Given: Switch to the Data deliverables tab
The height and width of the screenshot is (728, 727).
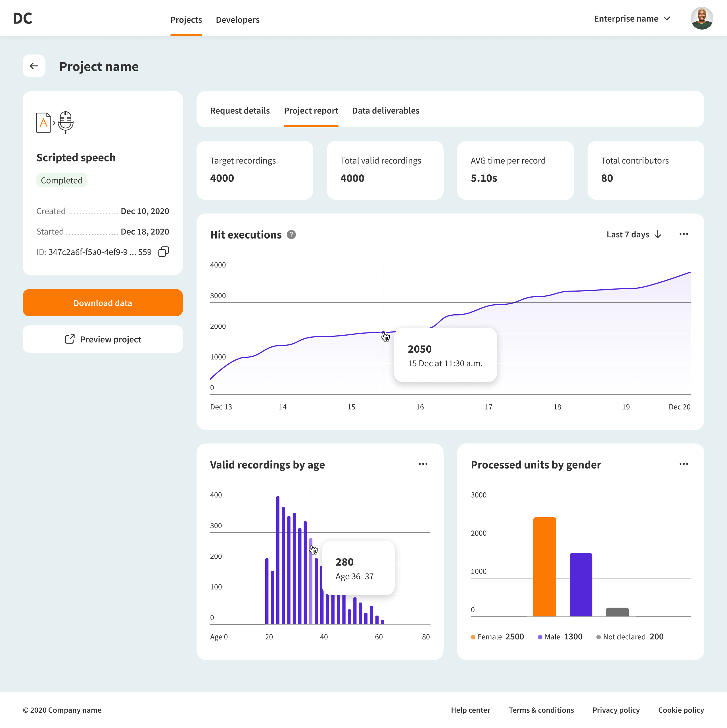Looking at the screenshot, I should (385, 111).
